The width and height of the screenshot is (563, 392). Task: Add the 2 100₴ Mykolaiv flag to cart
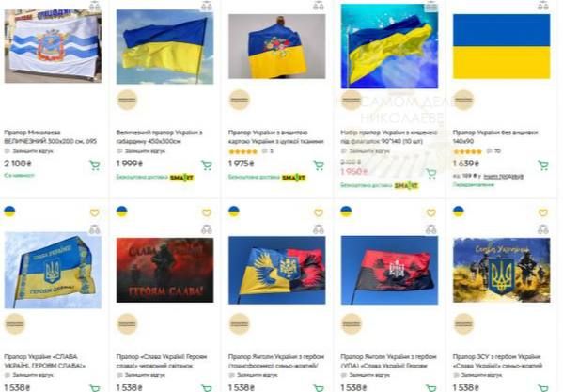pyautogui.click(x=95, y=165)
